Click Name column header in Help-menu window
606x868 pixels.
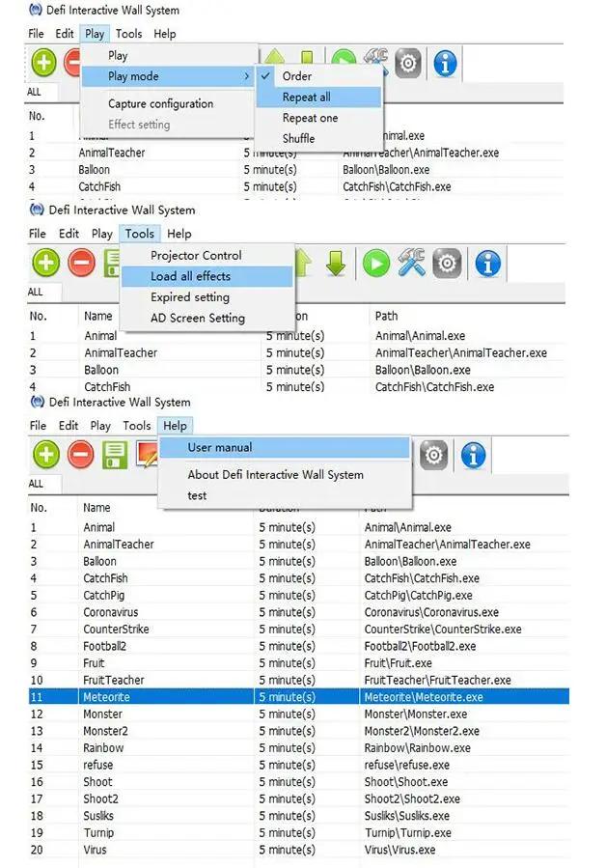96,507
